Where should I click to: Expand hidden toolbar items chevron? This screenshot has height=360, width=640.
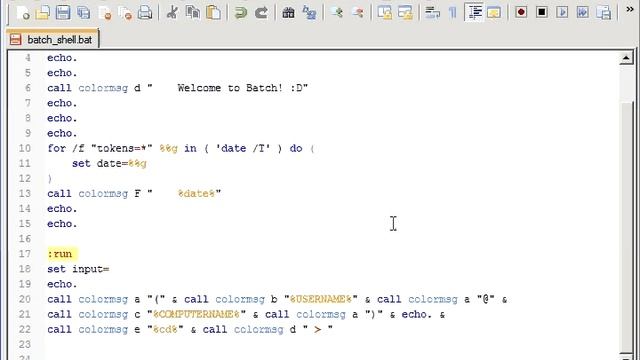[x=630, y=9]
